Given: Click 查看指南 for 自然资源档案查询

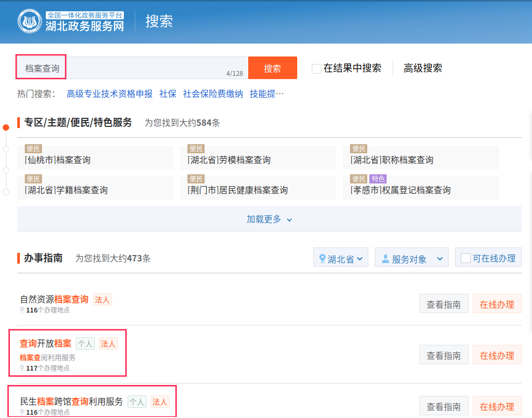Looking at the screenshot, I should point(443,304).
